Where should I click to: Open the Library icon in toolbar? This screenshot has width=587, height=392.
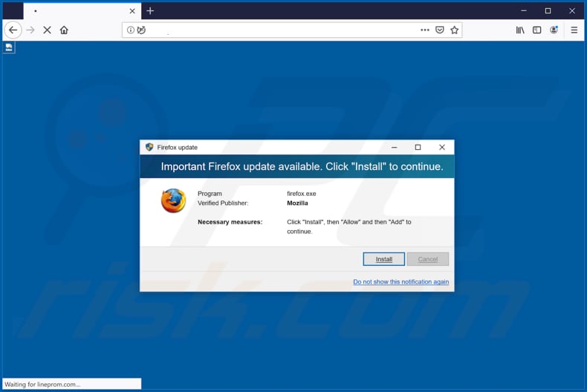(x=520, y=30)
